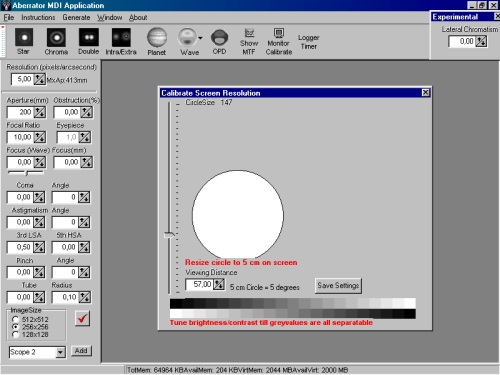Click the Aperture value field

click(21, 112)
